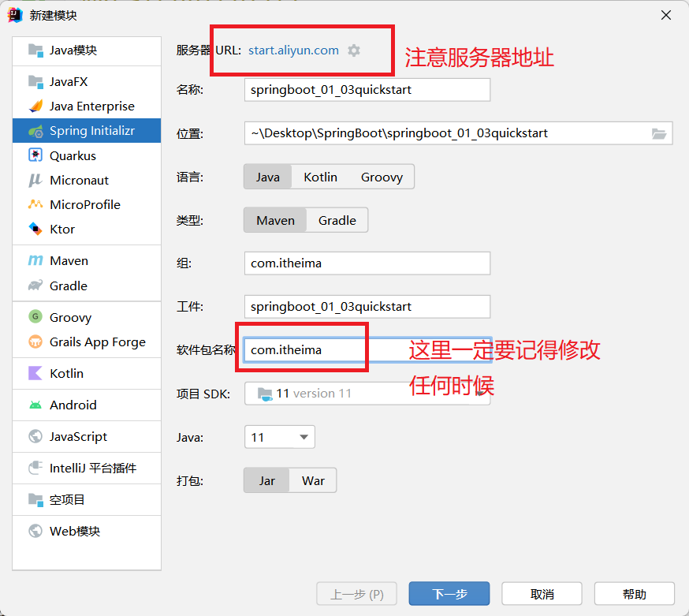Click 下一步 button
The image size is (689, 616).
pos(449,594)
